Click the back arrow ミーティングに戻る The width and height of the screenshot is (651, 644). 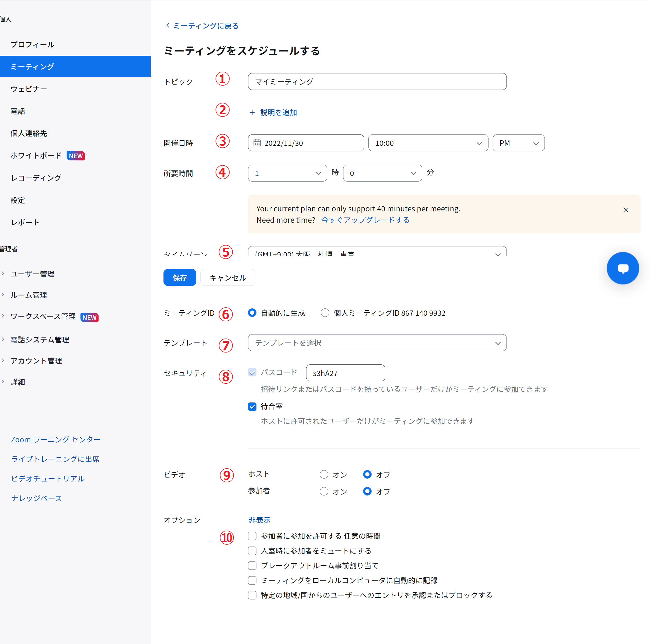pyautogui.click(x=168, y=26)
